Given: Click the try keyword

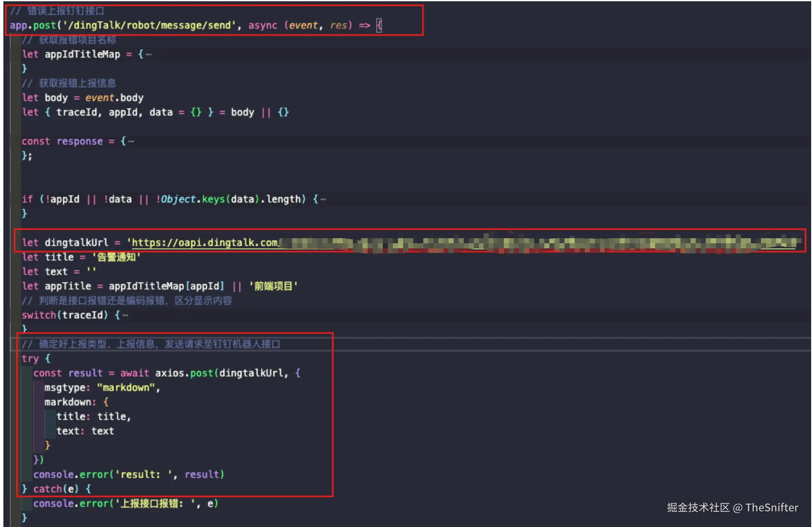Looking at the screenshot, I should [30, 359].
